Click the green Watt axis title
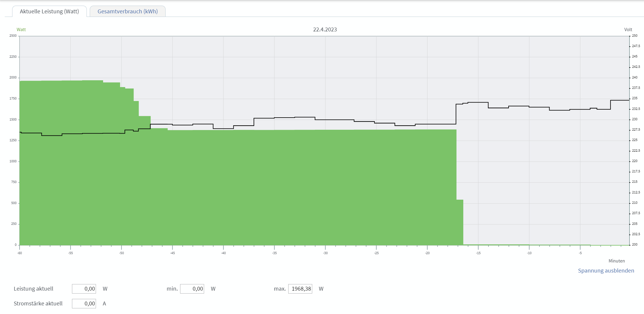The width and height of the screenshot is (644, 314). click(21, 30)
